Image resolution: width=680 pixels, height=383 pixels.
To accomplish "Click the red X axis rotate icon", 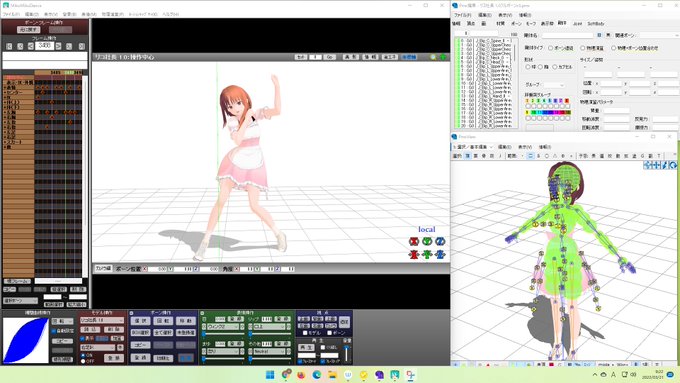I will coord(414,241).
